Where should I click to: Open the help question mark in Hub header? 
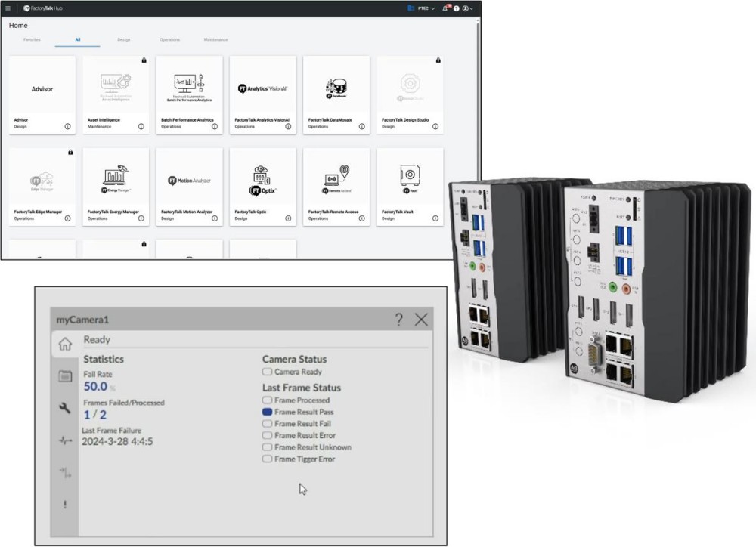[456, 8]
